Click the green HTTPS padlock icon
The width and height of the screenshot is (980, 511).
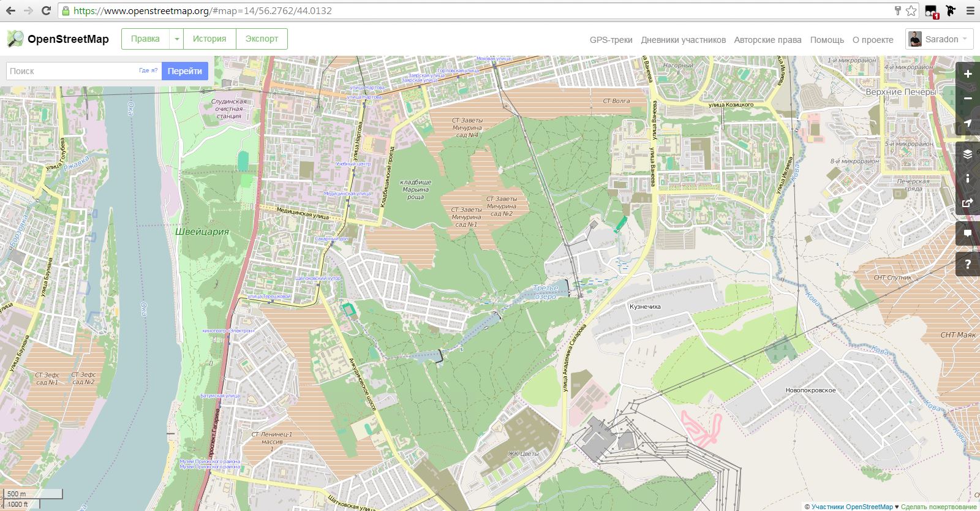66,10
